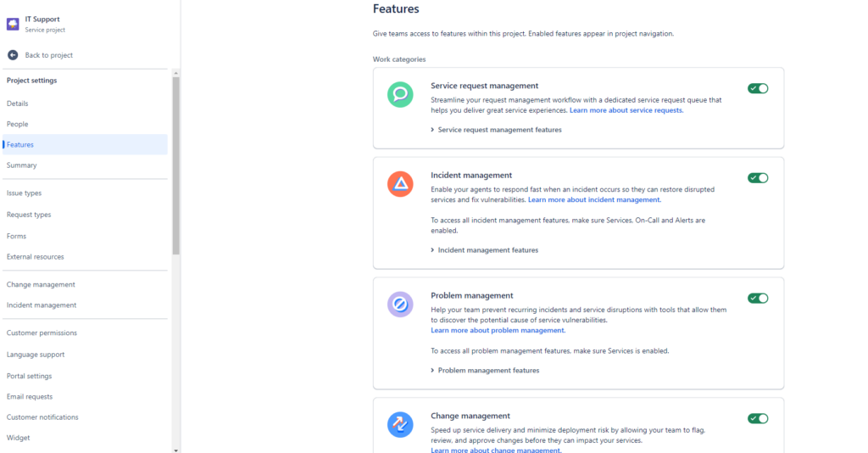The image size is (868, 453).
Task: Open Learn more about incident management link
Action: click(594, 199)
